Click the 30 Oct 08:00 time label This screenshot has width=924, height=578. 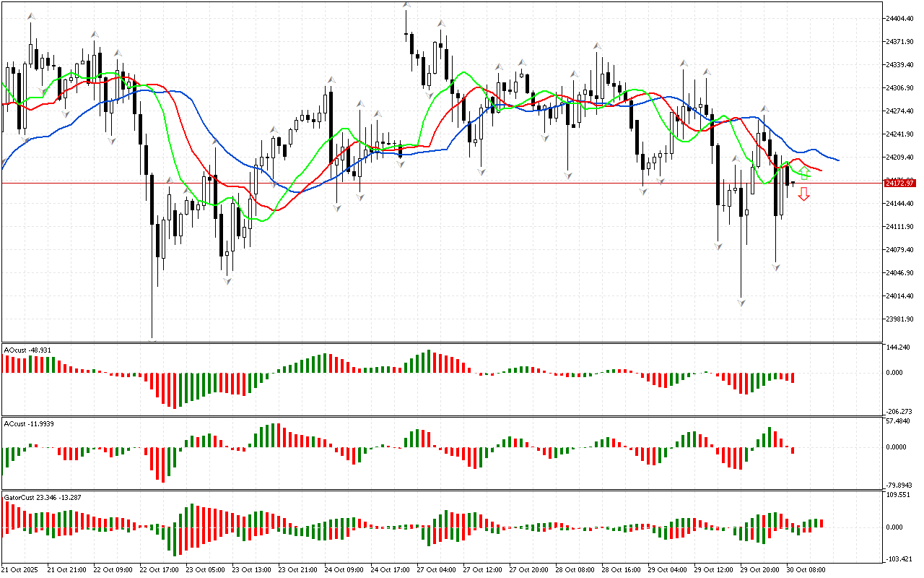click(805, 570)
